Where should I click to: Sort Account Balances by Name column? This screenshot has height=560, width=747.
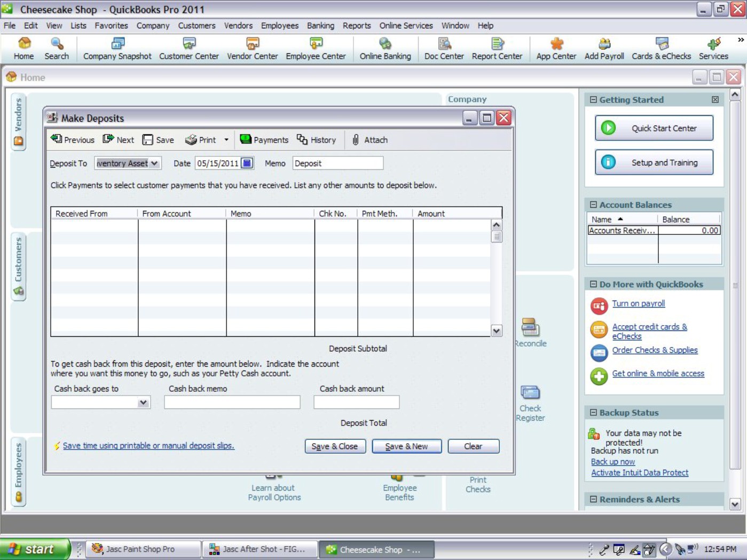[622, 219]
